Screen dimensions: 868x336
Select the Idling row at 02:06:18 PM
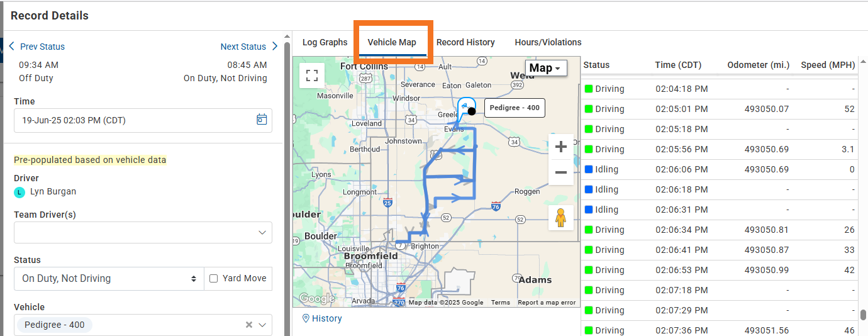pos(720,189)
